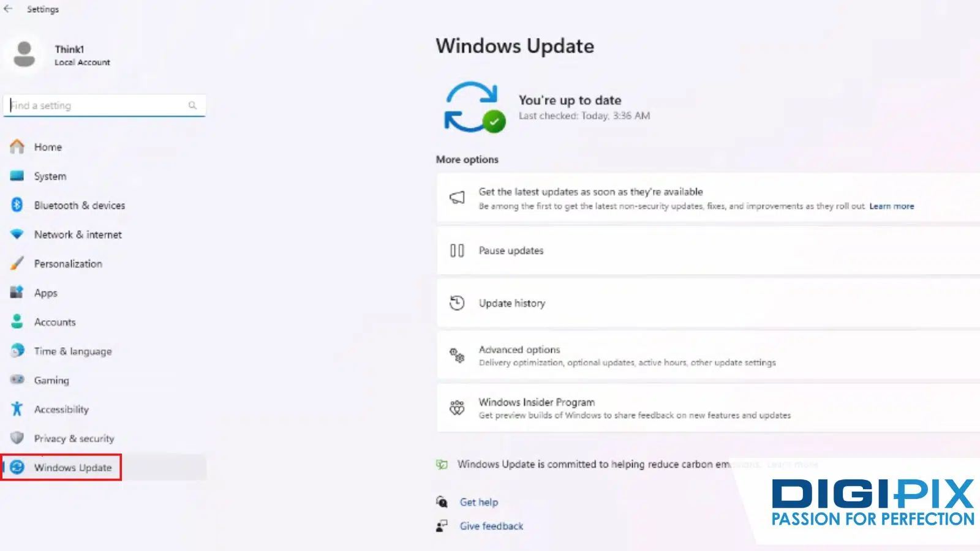Click the update sync status icon
Image resolution: width=980 pixels, height=551 pixels.
[474, 107]
